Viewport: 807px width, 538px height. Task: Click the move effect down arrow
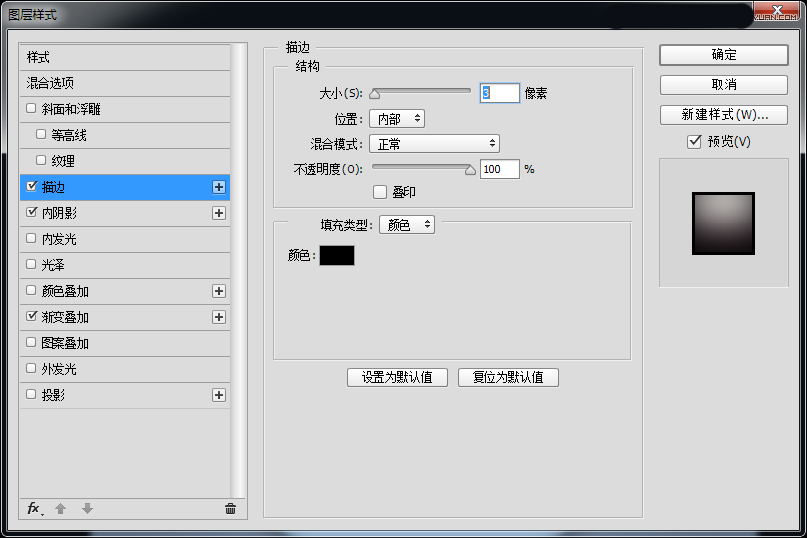tap(87, 508)
